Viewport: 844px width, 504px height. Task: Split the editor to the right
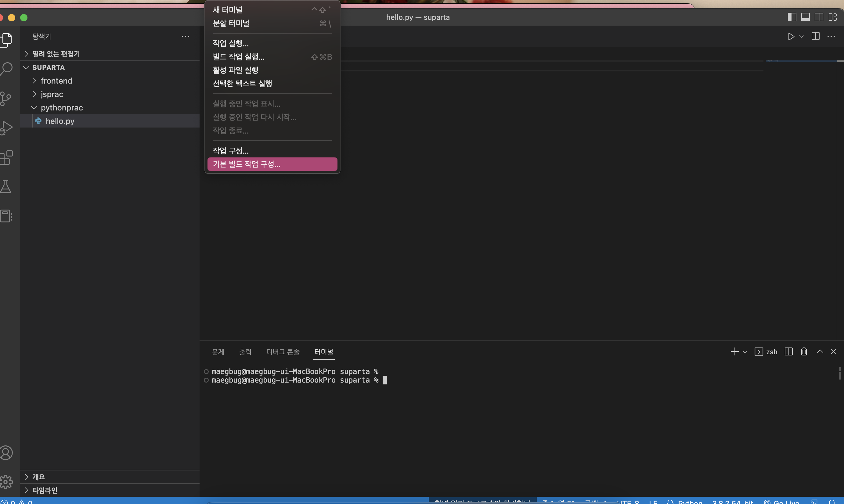tap(816, 36)
